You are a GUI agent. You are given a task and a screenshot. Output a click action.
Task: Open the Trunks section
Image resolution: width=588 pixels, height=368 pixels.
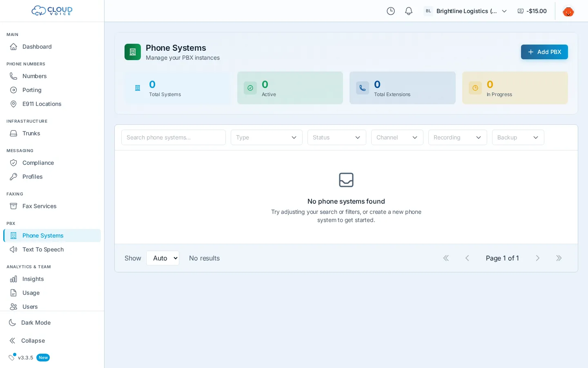tap(52, 133)
